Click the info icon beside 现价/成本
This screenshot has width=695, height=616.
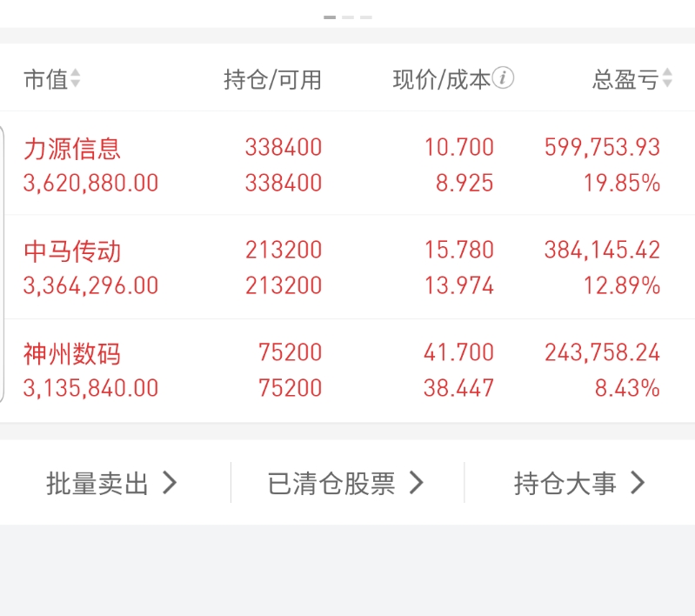click(504, 78)
